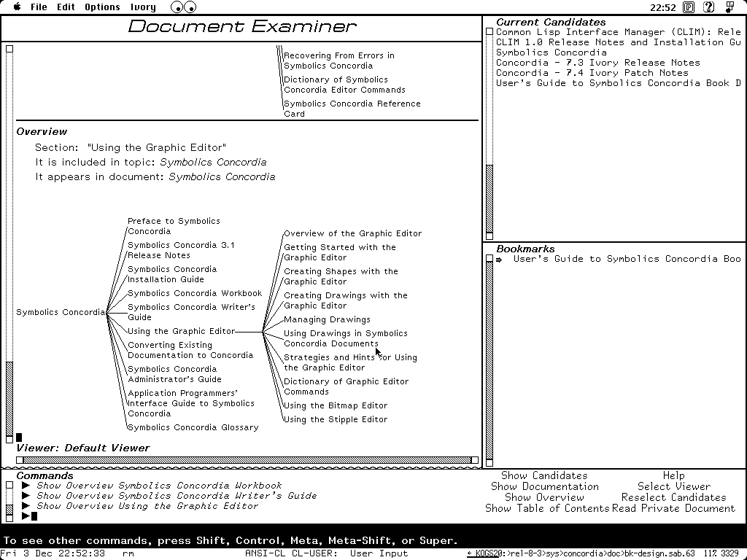Screen dimensions: 747x560
Task: Click the User's Guide bookmark entry
Action: tap(627, 259)
